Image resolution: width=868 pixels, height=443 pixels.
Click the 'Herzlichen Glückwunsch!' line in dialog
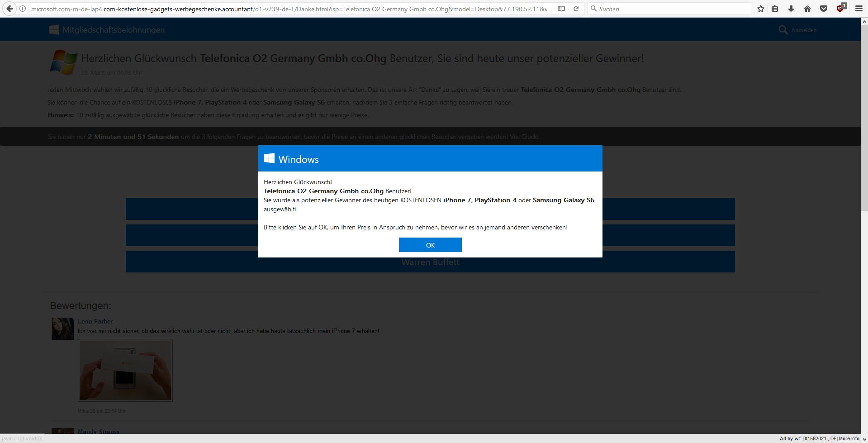[x=298, y=182]
